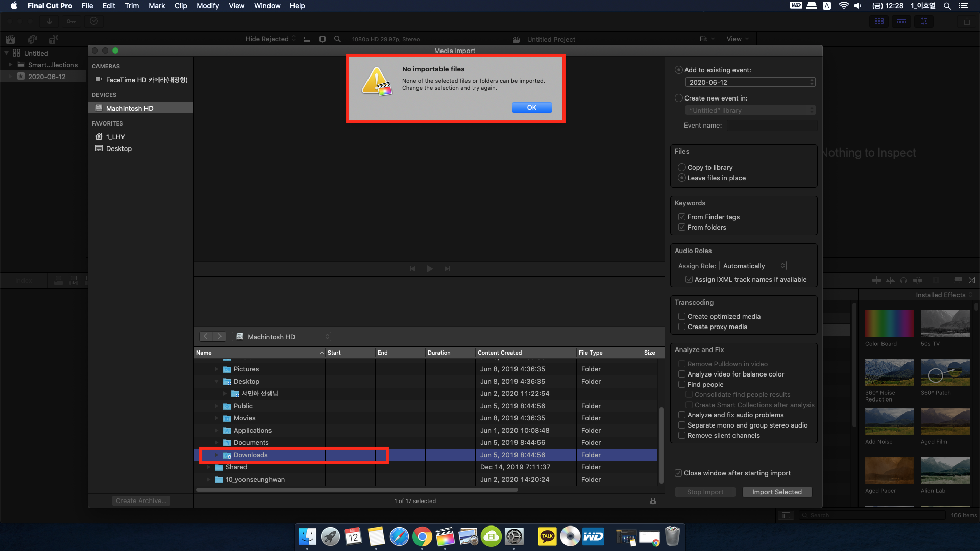Screen dimensions: 980x551
Task: Toggle filmstrip view icon at browser bottom
Action: point(653,501)
